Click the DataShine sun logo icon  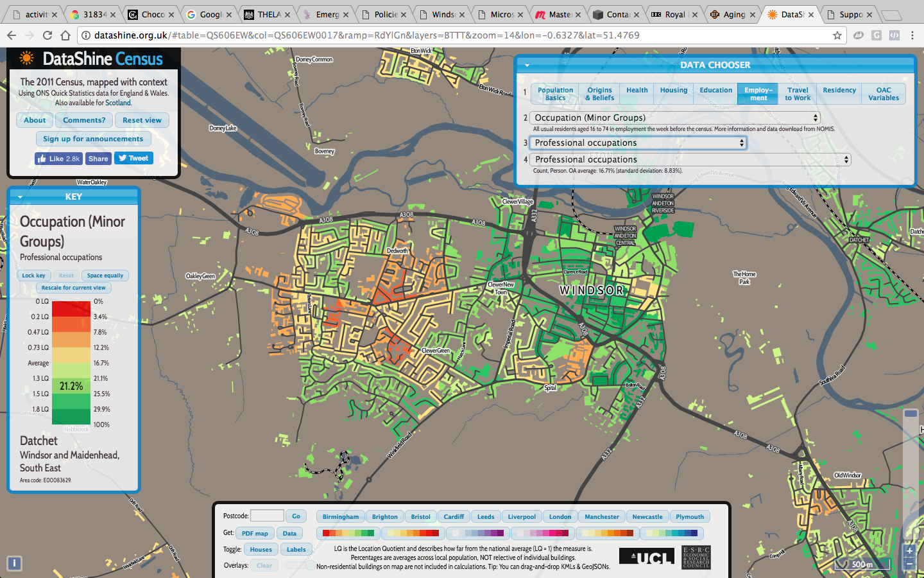tap(27, 58)
